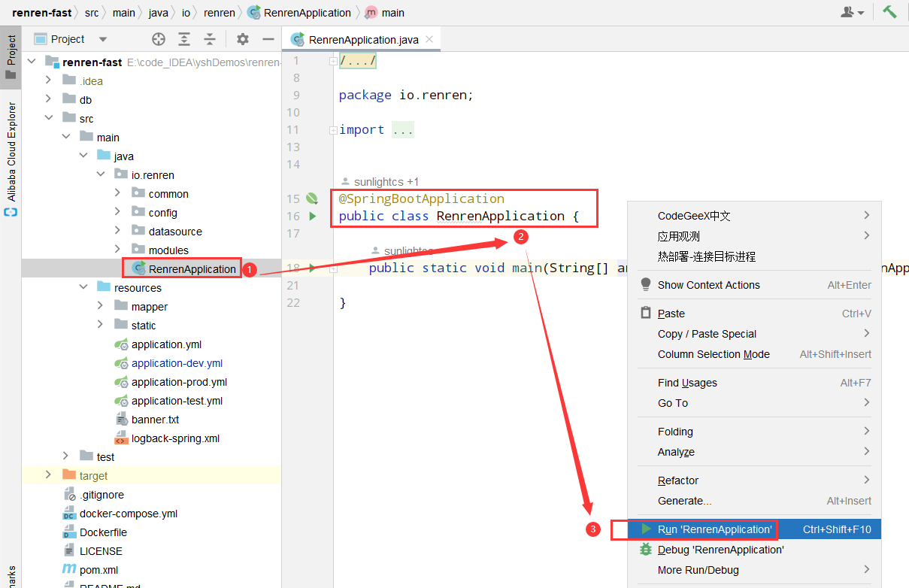The width and height of the screenshot is (909, 588).
Task: Open Project panel settings gear
Action: 242,39
